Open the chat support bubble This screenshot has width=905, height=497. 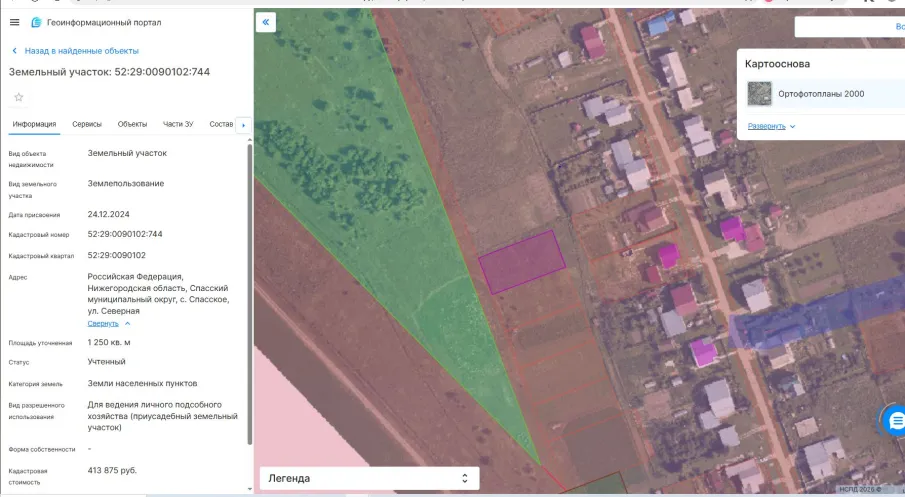click(x=895, y=421)
